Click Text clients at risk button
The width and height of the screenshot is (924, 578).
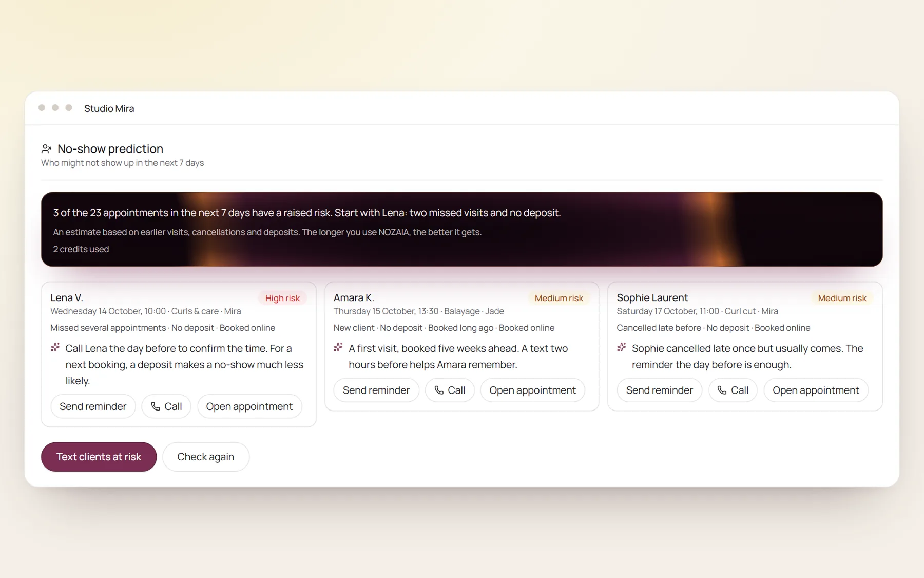point(99,457)
